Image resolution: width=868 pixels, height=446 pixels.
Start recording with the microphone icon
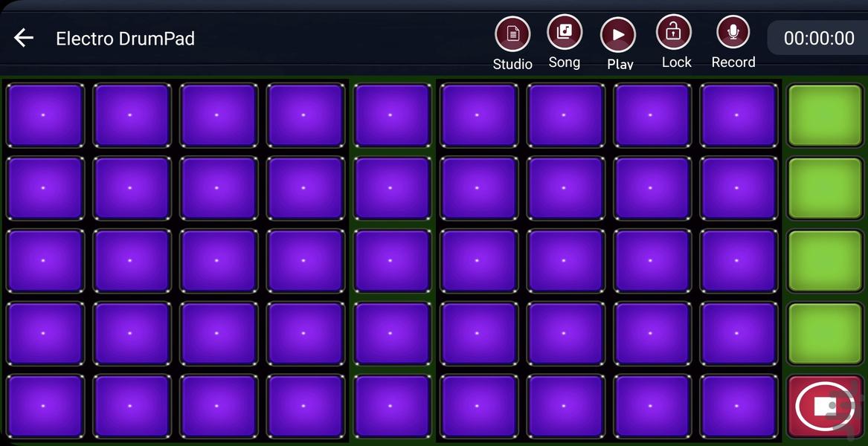(x=733, y=33)
